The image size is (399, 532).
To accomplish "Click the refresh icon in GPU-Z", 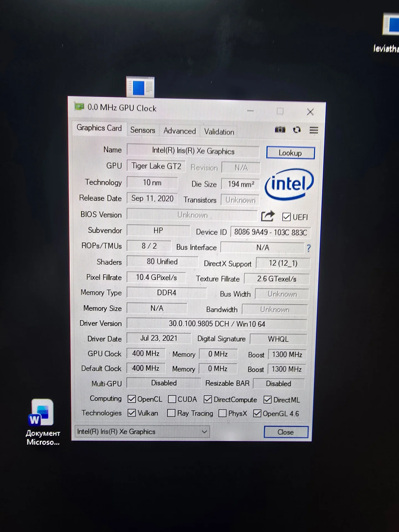I will pos(297,130).
